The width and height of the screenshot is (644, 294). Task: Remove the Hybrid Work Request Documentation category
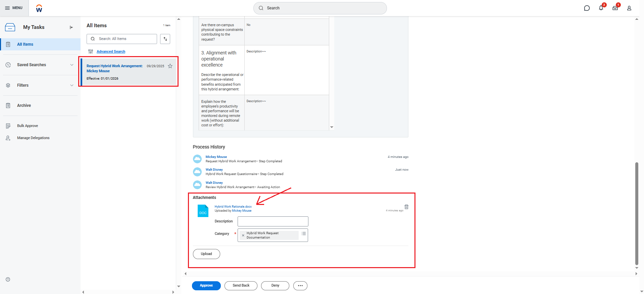[243, 236]
